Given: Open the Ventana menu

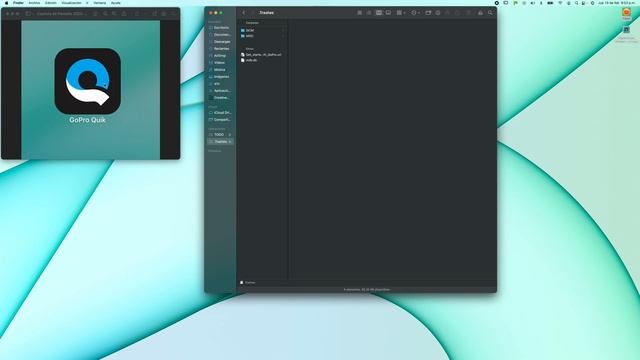Looking at the screenshot, I should tap(100, 3).
